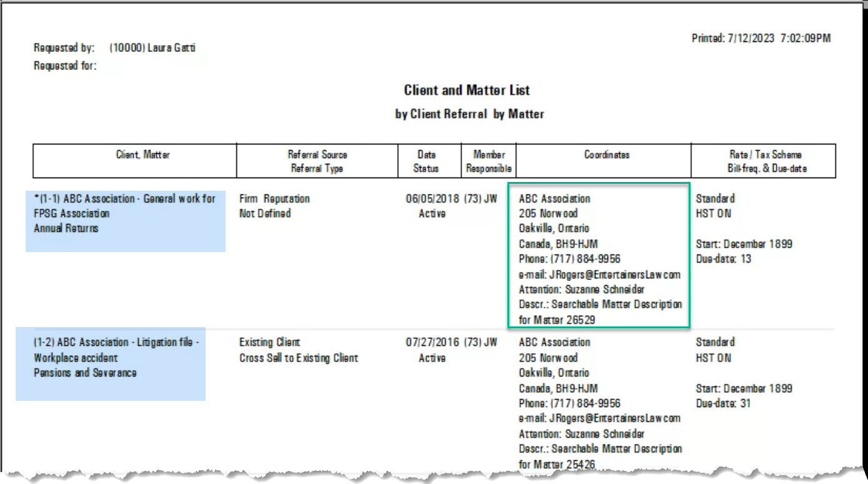
Task: Click "(73) JW" beside 07/27/2016
Action: pos(481,343)
